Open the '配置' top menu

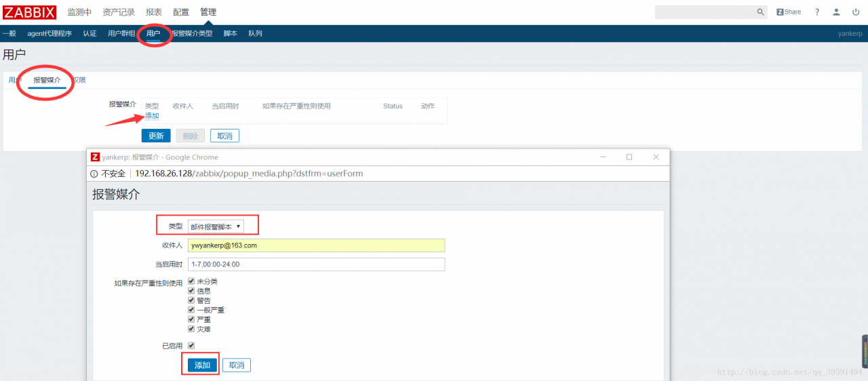point(181,12)
